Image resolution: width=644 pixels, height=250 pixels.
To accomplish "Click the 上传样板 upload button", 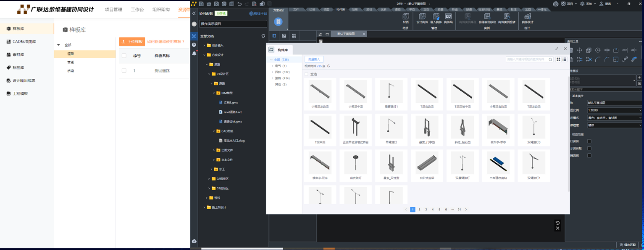I will click(x=131, y=42).
